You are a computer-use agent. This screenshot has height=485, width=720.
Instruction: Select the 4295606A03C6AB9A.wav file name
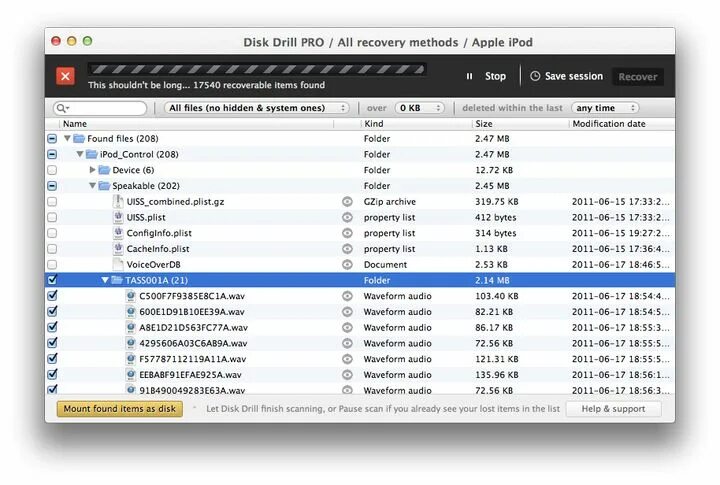(x=193, y=343)
